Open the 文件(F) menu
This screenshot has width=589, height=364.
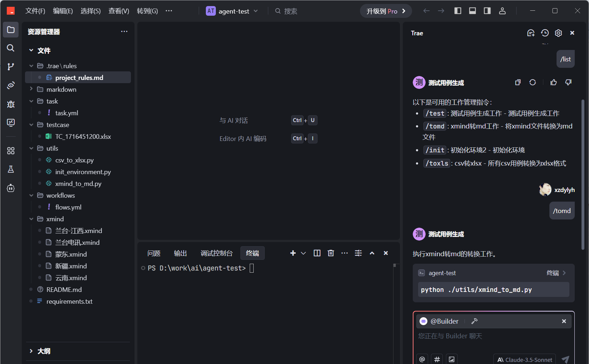click(x=35, y=11)
